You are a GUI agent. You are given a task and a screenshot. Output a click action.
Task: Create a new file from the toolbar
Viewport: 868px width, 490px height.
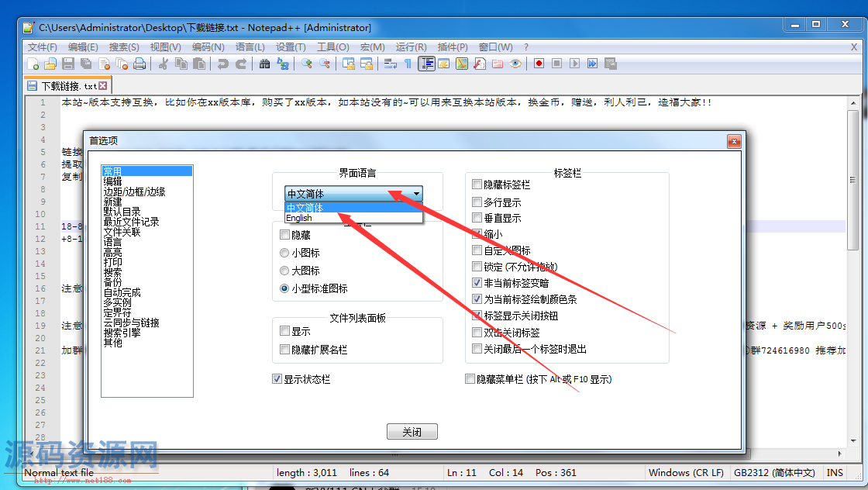[33, 64]
